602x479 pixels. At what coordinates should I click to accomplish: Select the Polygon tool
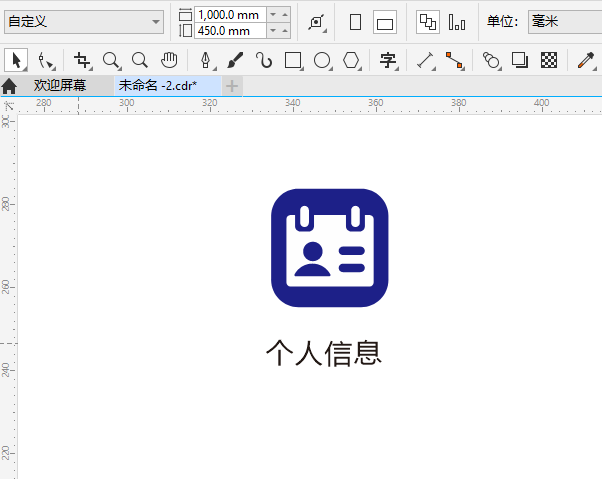pos(351,61)
